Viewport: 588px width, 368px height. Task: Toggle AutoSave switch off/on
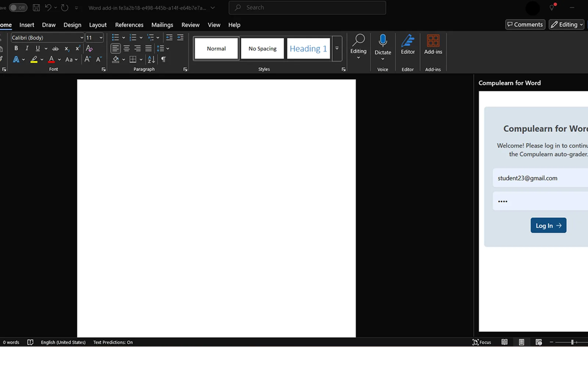(18, 7)
